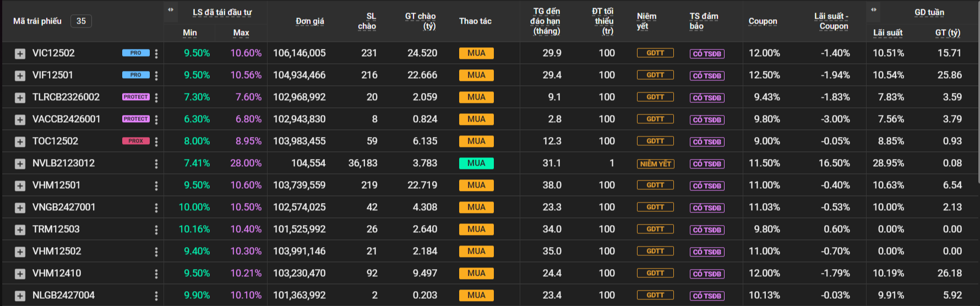Click the CÓ TSĐB tag for TRM12503

click(707, 229)
